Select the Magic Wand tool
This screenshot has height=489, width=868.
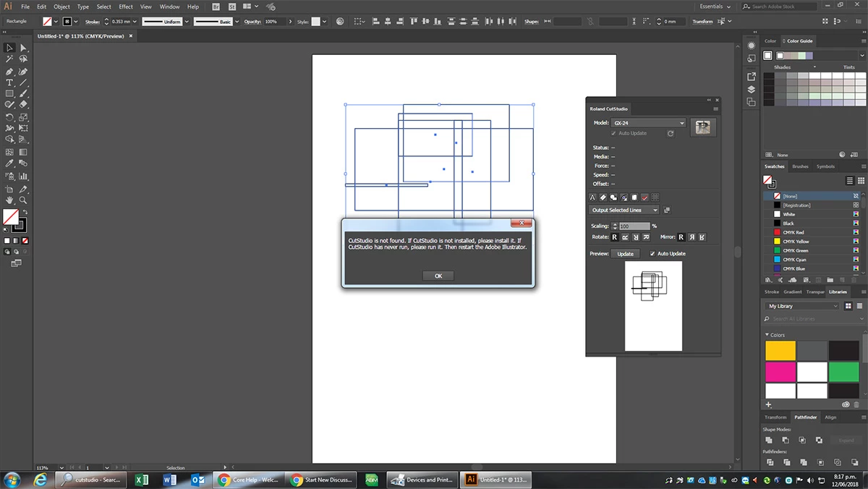[x=9, y=59]
